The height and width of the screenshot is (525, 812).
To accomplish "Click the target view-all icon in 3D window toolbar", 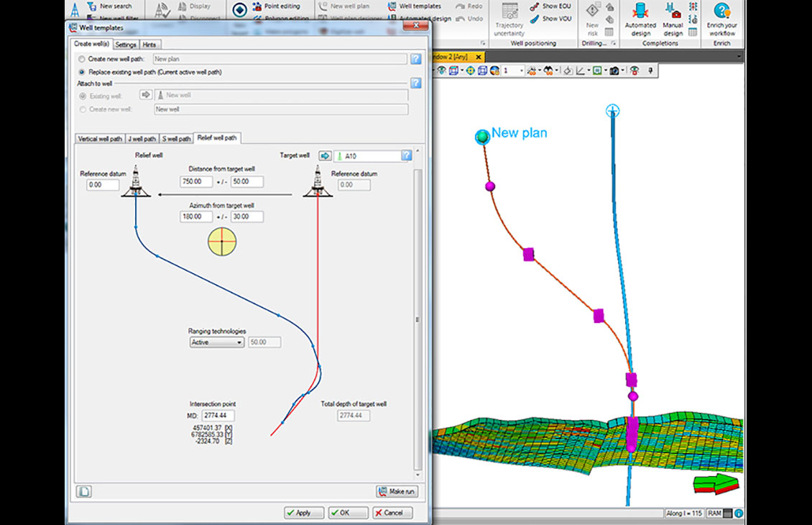I will [470, 70].
